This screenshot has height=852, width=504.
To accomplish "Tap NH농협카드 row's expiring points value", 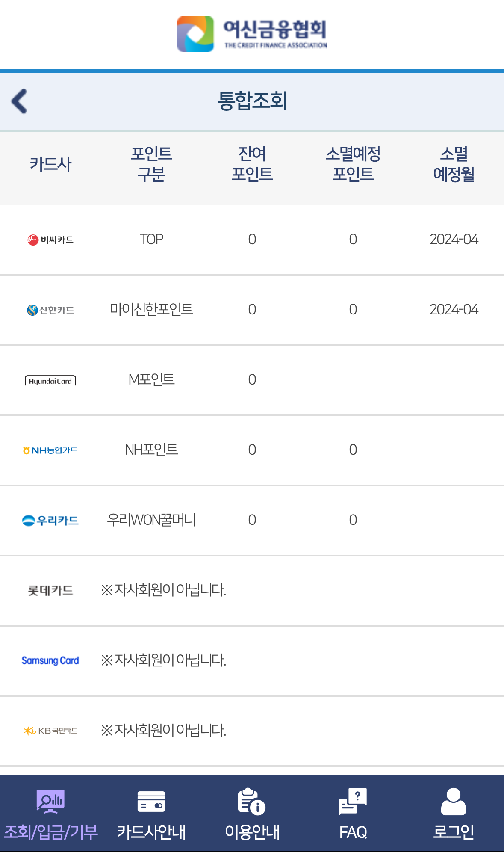I will coord(353,450).
